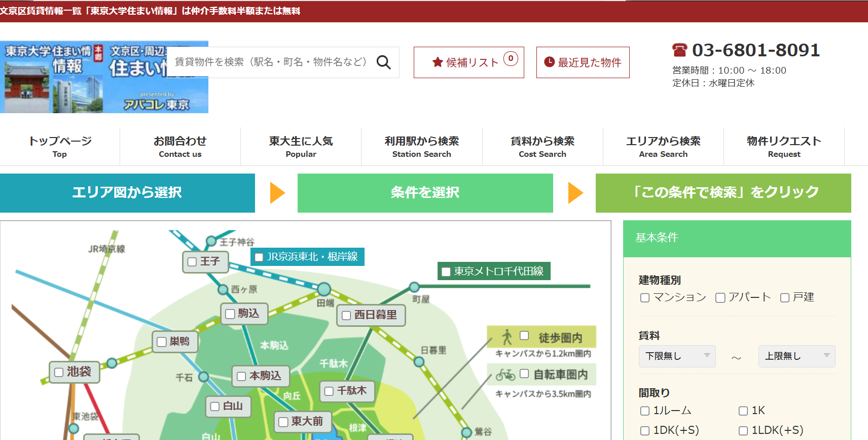Viewport: 868px width, 440px height.
Task: Check the 本駒込 station checkbox
Action: pos(241,377)
